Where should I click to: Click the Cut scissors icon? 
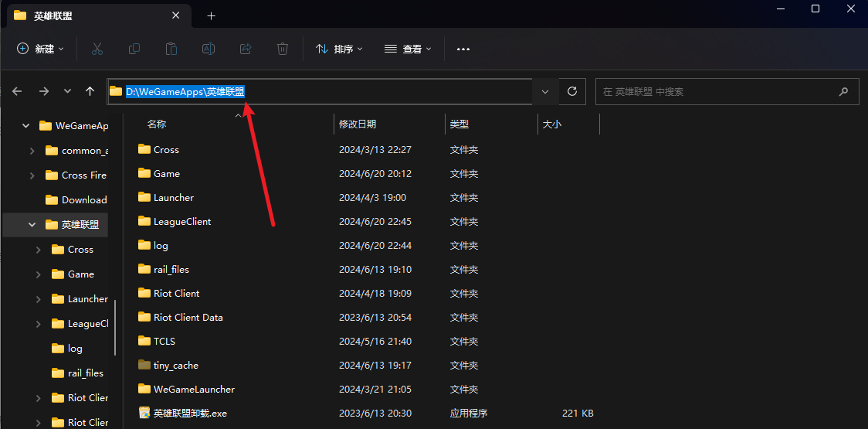coord(97,49)
